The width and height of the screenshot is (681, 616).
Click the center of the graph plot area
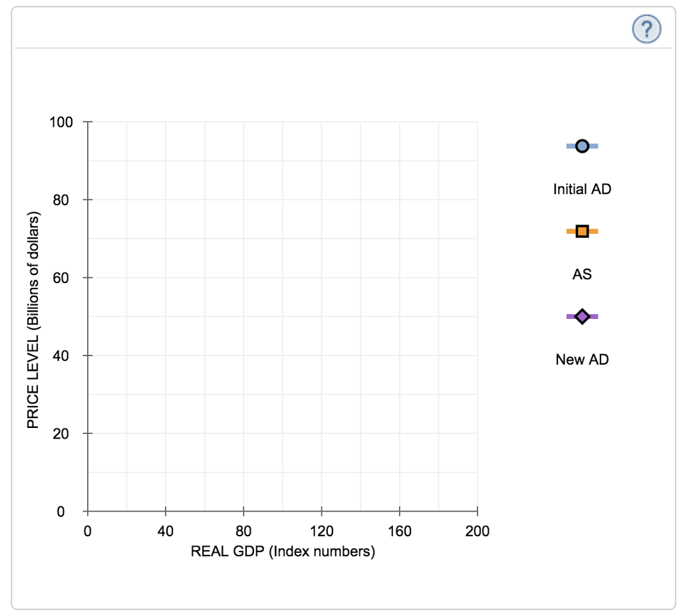pyautogui.click(x=282, y=316)
